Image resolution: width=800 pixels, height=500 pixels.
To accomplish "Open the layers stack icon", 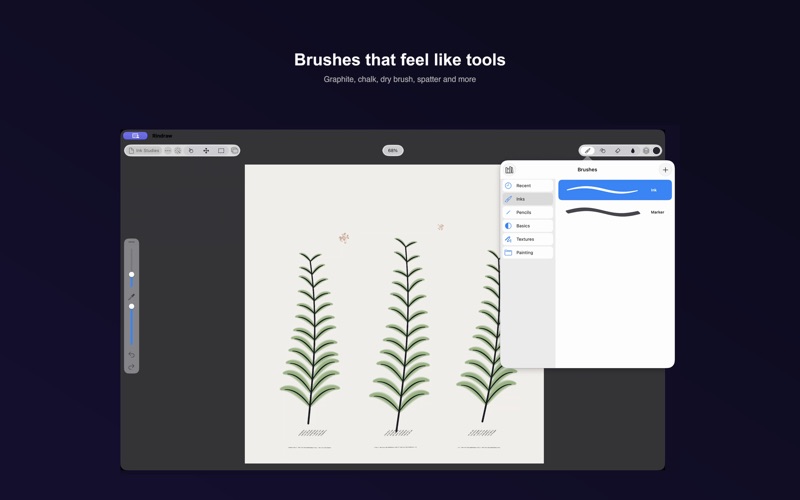I will coord(646,151).
